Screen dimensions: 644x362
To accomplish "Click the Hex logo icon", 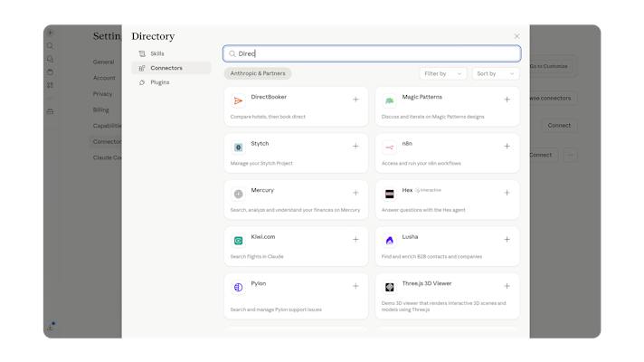I will pos(389,194).
